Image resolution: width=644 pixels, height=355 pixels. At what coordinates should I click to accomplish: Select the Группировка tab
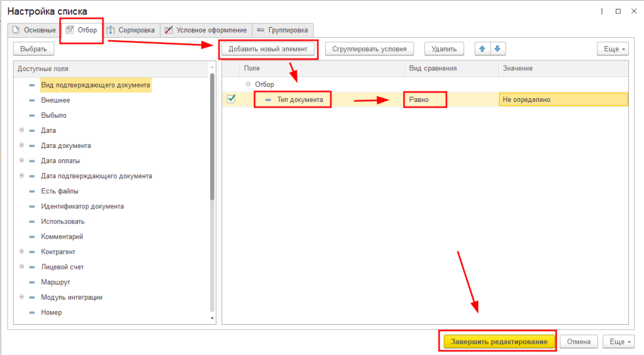point(282,30)
